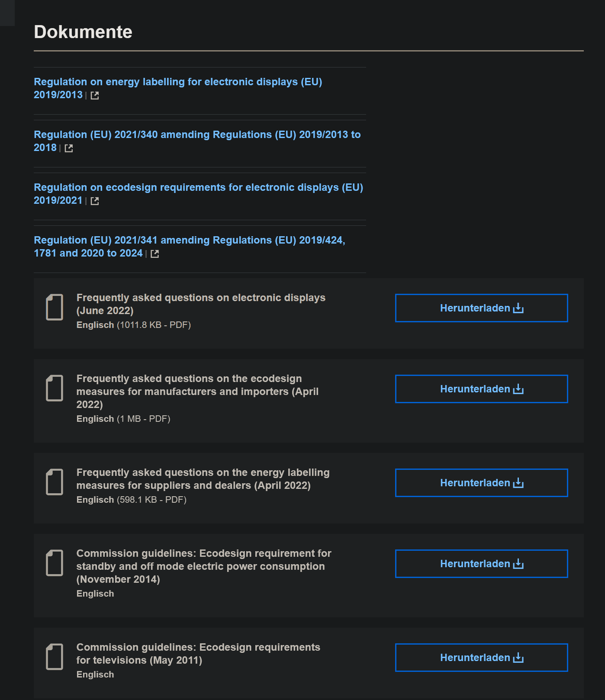This screenshot has width=605, height=700.
Task: Open ecodesign requirements regulation 2019/2021 link
Action: [199, 194]
